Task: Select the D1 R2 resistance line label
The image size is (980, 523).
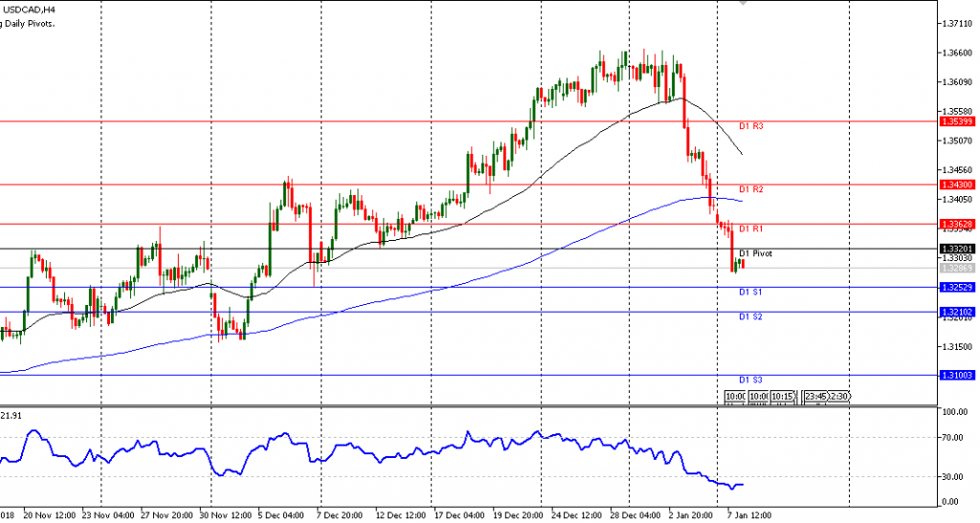Action: tap(750, 190)
